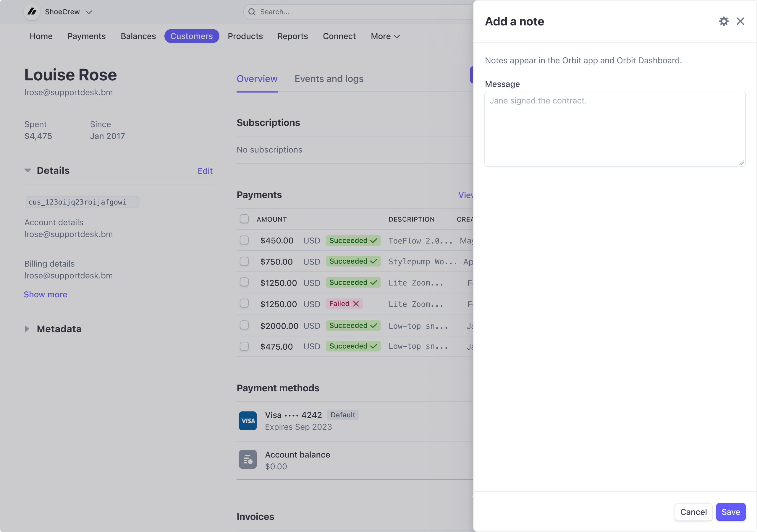Expand the Metadata section
Image resolution: width=757 pixels, height=532 pixels.
[27, 329]
